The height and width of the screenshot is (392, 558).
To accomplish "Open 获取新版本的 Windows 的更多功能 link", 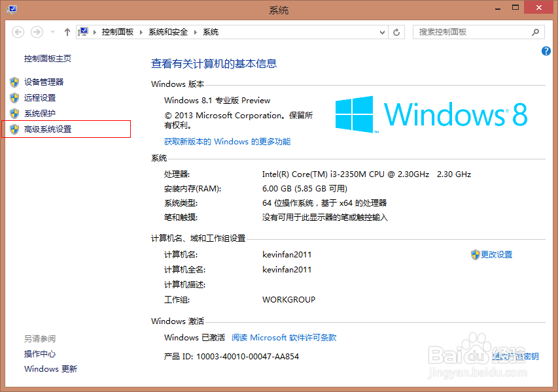I will [x=228, y=142].
